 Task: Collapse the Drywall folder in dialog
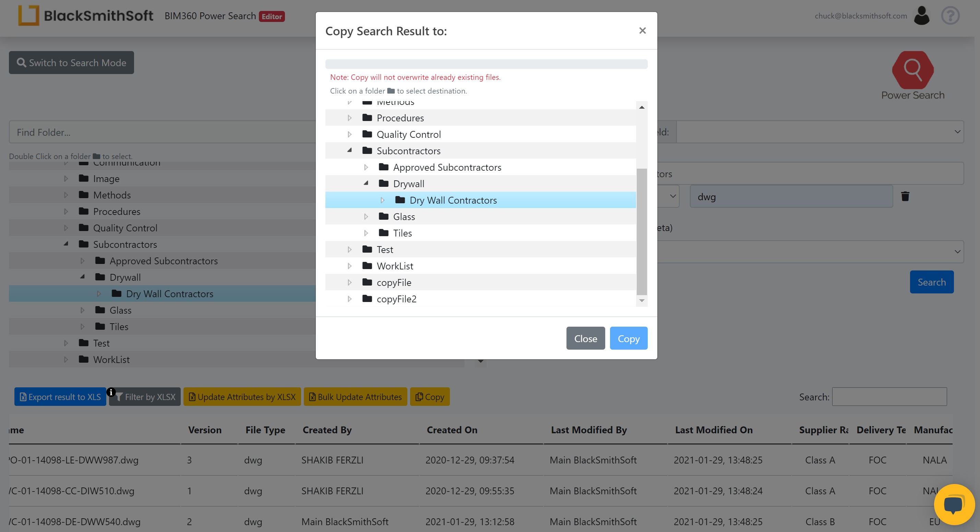[x=366, y=183]
